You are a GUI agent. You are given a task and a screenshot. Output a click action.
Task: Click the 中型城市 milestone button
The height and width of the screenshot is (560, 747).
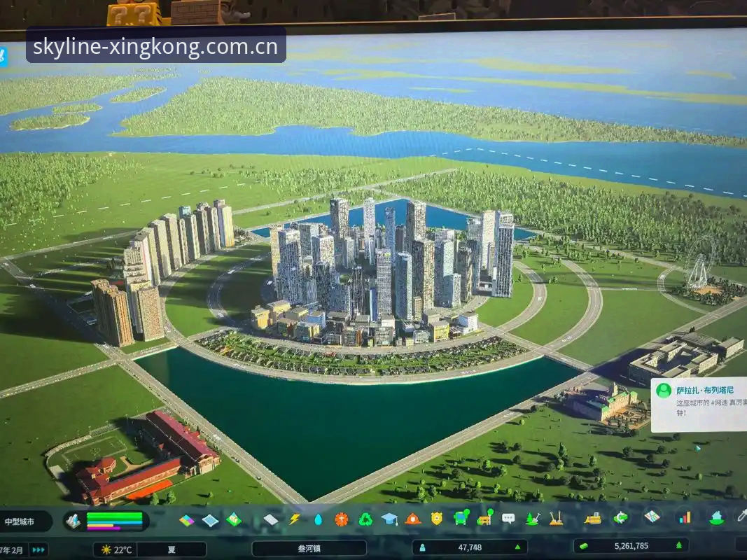(23, 521)
